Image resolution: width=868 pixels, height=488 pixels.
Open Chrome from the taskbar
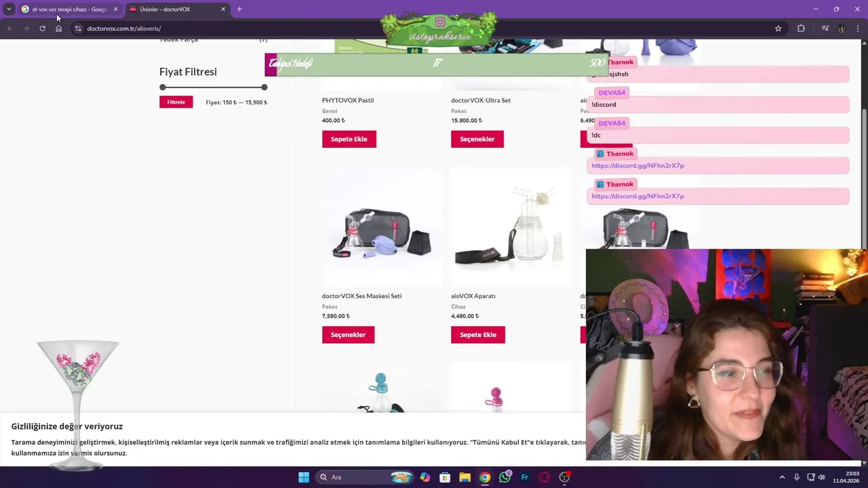(485, 477)
